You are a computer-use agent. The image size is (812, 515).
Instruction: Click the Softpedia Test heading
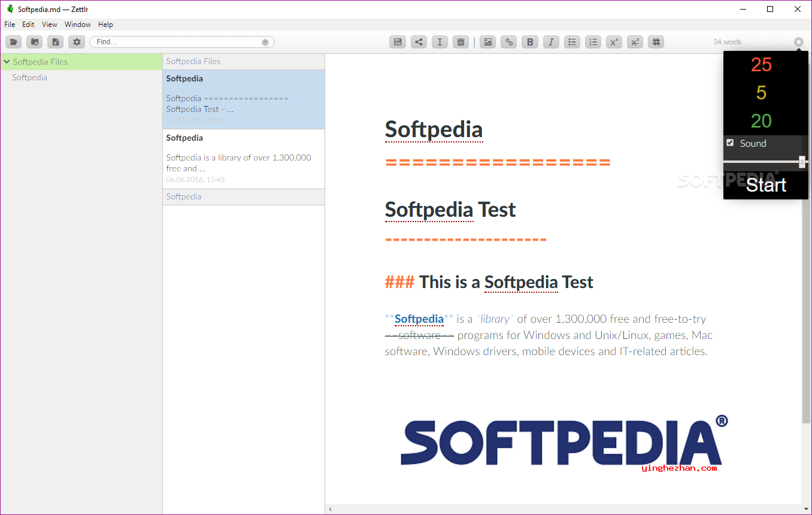coord(450,210)
